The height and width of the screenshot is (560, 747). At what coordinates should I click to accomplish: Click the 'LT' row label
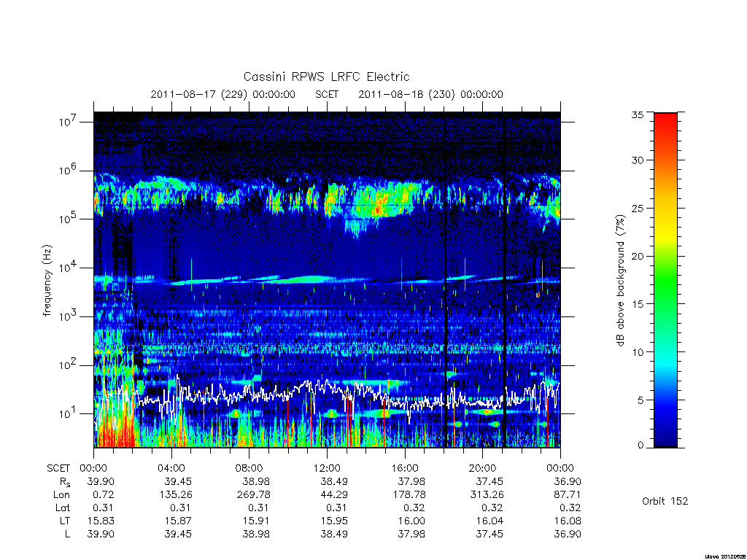(65, 521)
